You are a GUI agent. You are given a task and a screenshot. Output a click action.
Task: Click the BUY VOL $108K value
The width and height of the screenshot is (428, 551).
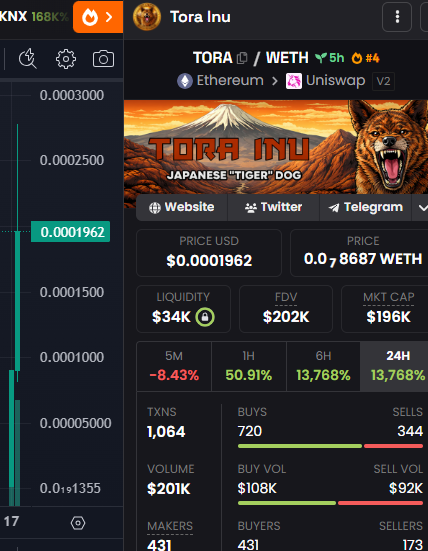pos(257,488)
